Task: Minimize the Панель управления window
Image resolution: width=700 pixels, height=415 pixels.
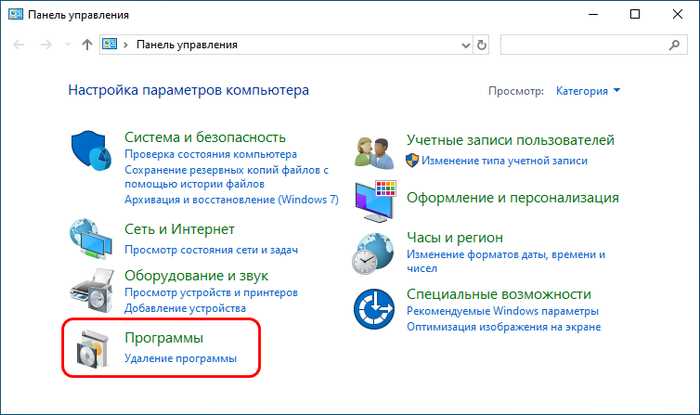Action: (593, 14)
